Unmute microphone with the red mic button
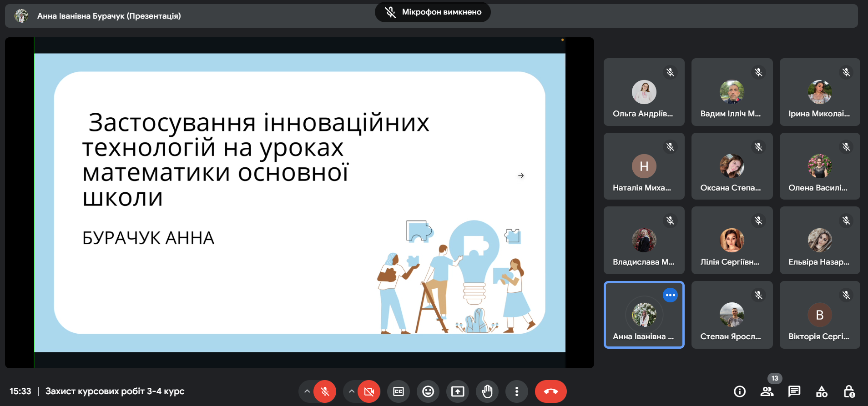The width and height of the screenshot is (868, 406). click(325, 391)
